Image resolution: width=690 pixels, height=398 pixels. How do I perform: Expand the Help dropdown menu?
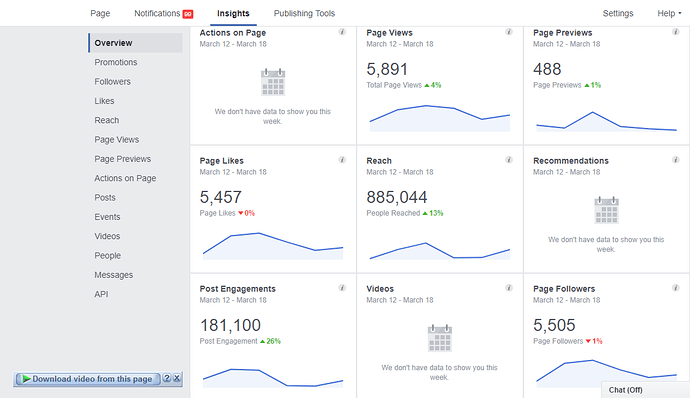(669, 13)
